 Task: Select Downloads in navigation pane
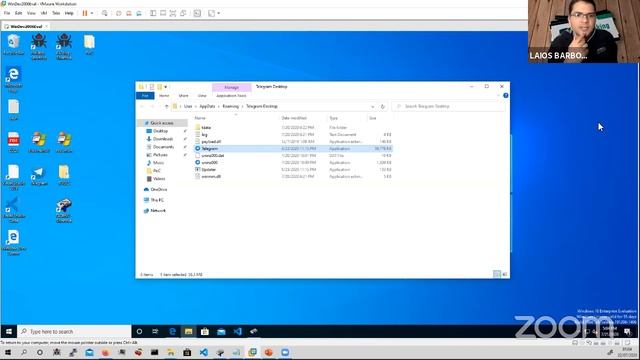163,139
